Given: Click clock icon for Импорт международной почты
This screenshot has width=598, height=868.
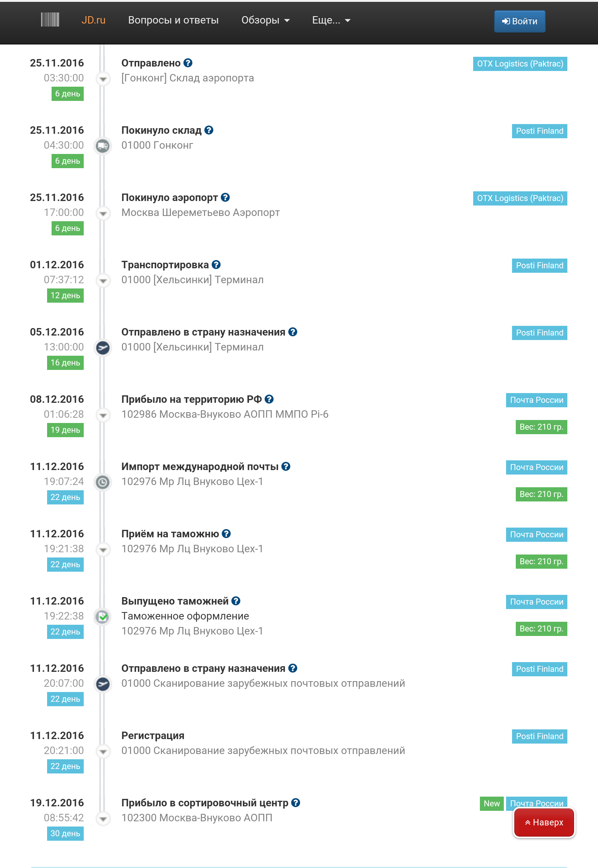Looking at the screenshot, I should tap(103, 482).
